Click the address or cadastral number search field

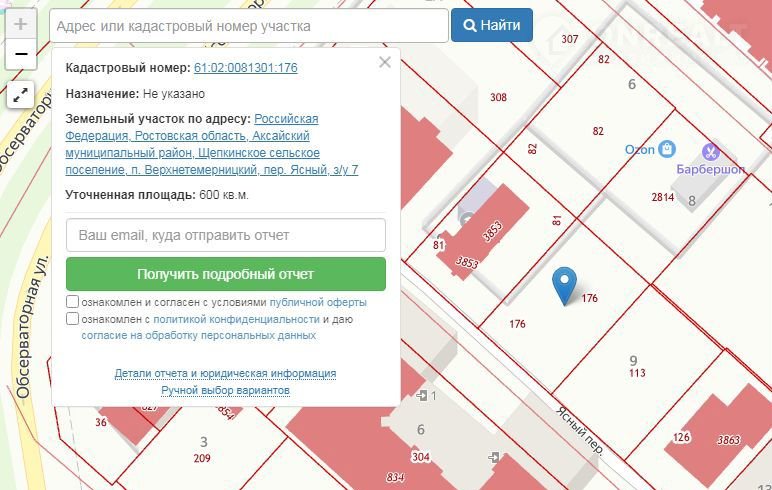pos(248,26)
